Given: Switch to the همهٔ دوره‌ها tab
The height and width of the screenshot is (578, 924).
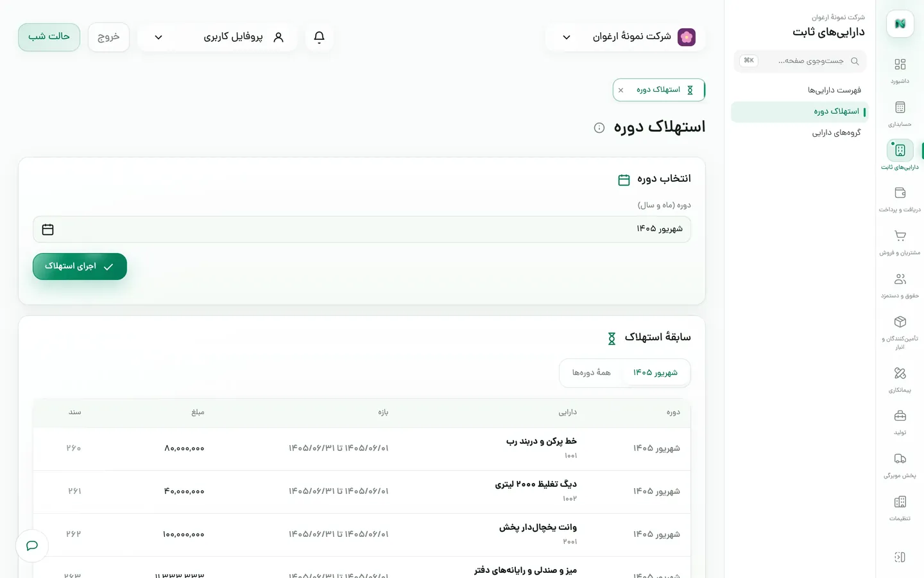Looking at the screenshot, I should pos(592,373).
